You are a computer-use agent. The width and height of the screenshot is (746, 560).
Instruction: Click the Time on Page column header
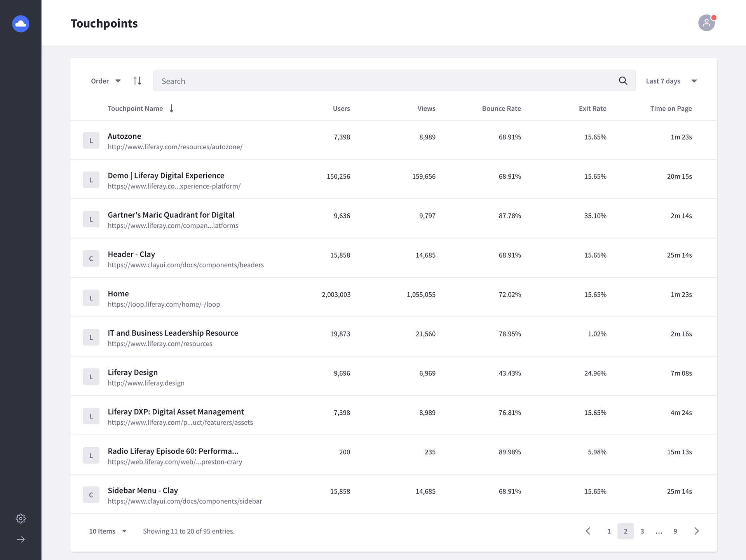pyautogui.click(x=671, y=108)
